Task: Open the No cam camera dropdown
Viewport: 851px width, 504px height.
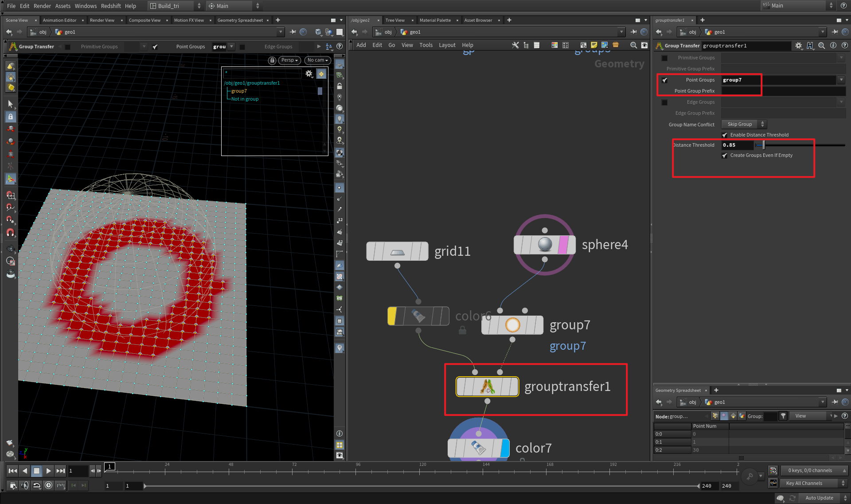Action: coord(317,60)
